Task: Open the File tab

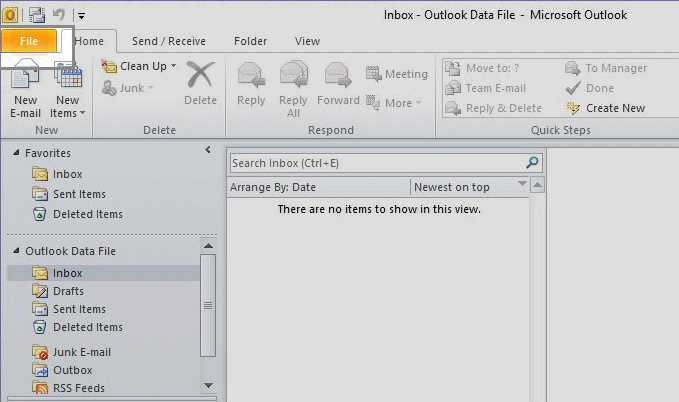Action: 29,41
